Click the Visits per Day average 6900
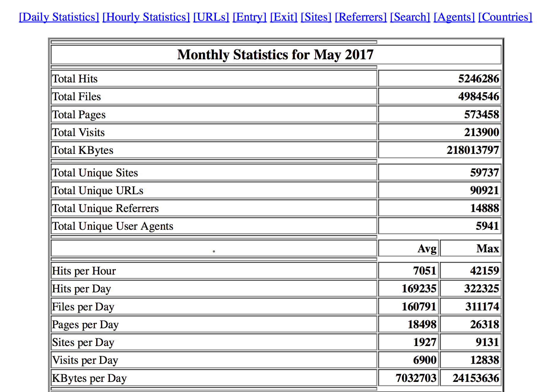 point(425,360)
